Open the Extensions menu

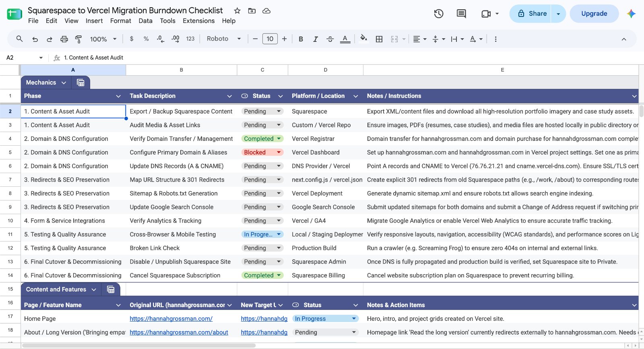(198, 21)
